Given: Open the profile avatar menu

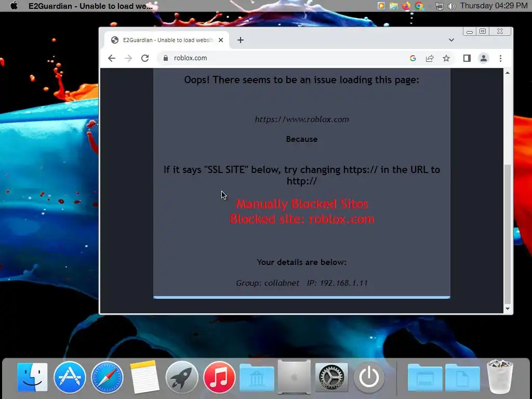Looking at the screenshot, I should coord(484,58).
